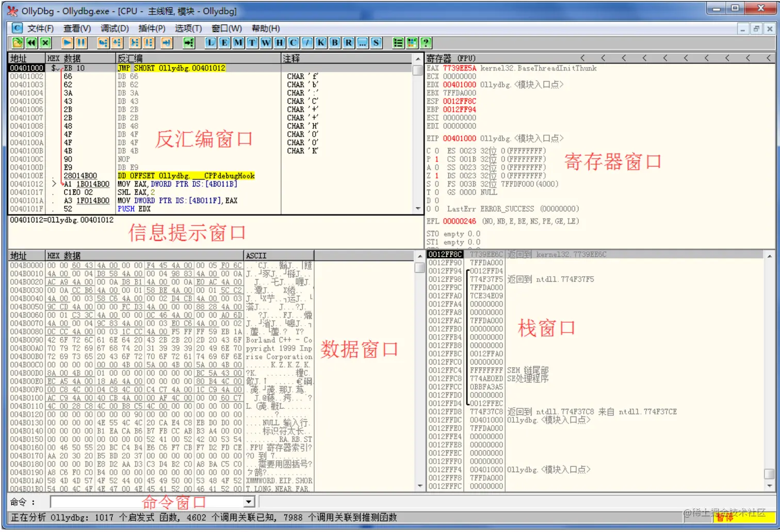The width and height of the screenshot is (780, 532).
Task: Click the Restart program icon
Action: coord(32,43)
